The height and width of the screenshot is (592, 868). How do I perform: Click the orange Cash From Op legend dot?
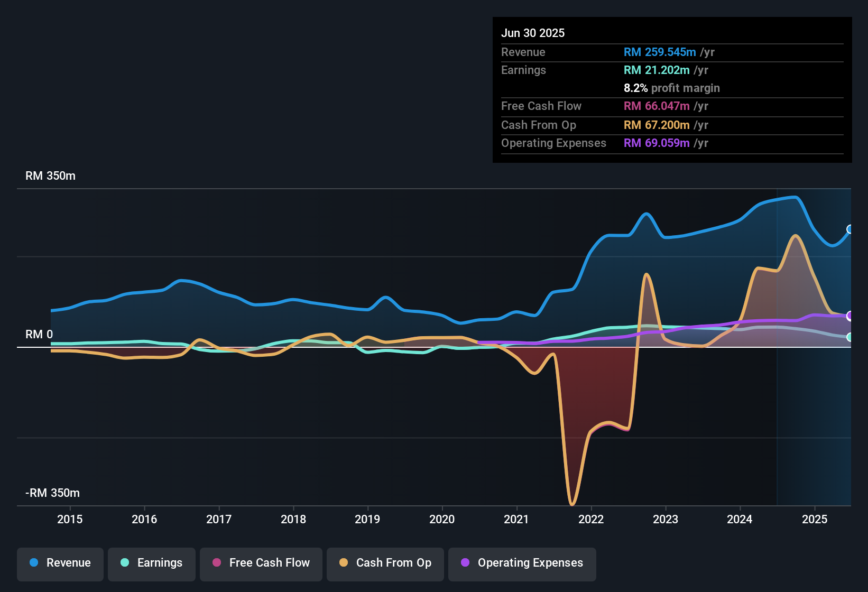(x=344, y=563)
